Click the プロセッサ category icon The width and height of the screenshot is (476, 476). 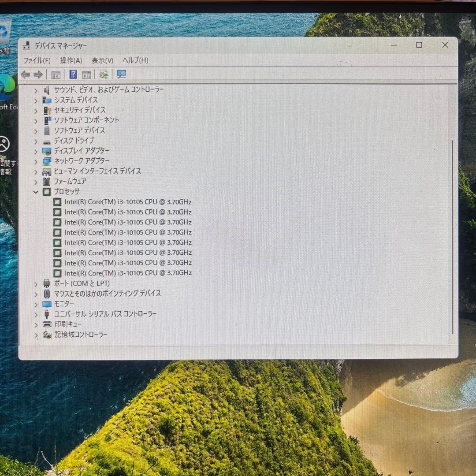(47, 192)
